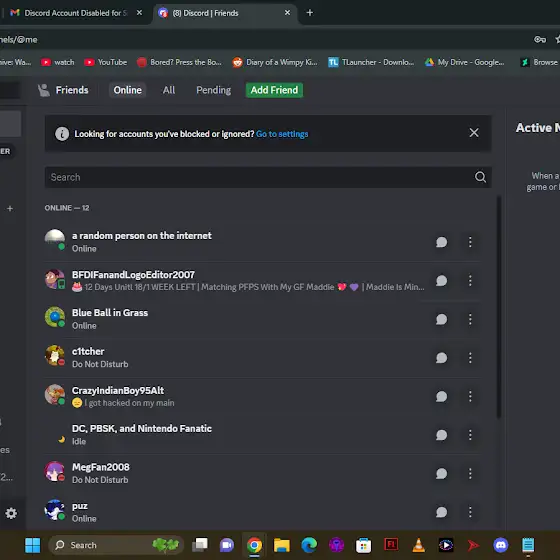Viewport: 560px width, 560px height.
Task: Click the ONLINE — 12 header text
Action: click(x=67, y=208)
